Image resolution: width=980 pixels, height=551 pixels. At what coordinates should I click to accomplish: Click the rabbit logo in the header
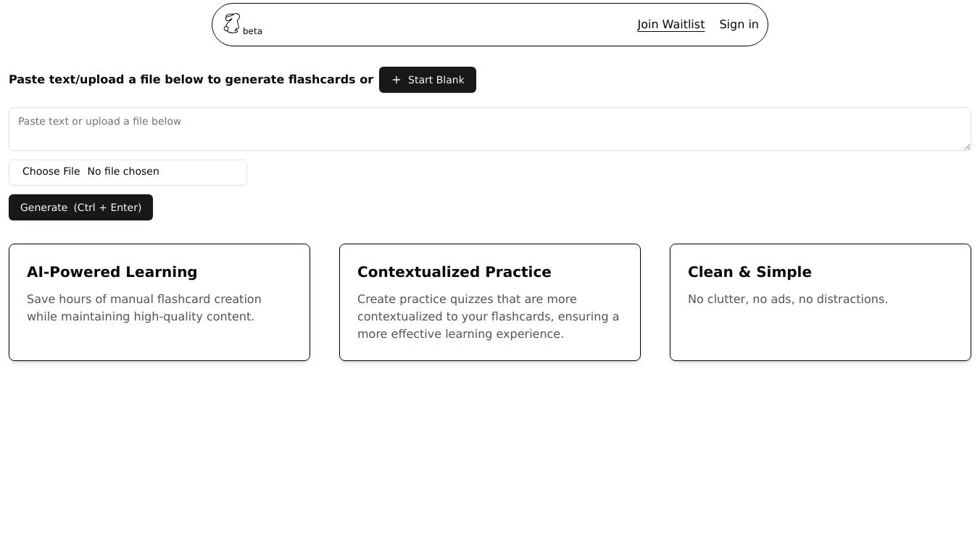[231, 23]
